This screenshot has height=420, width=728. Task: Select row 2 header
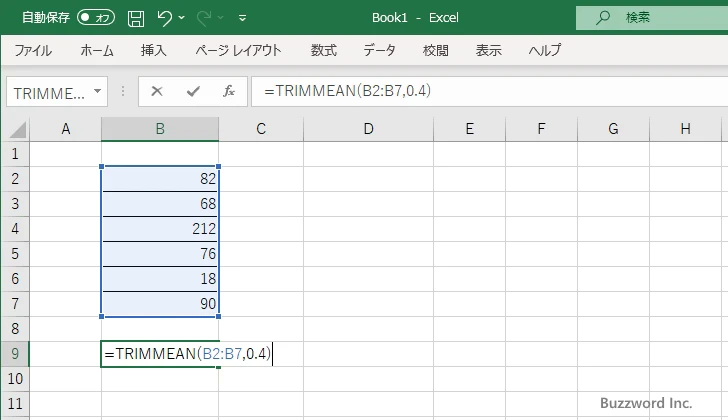pyautogui.click(x=15, y=179)
